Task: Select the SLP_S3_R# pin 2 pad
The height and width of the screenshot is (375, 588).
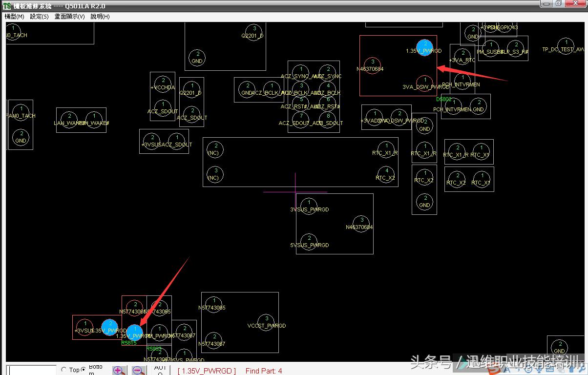Action: tap(515, 48)
